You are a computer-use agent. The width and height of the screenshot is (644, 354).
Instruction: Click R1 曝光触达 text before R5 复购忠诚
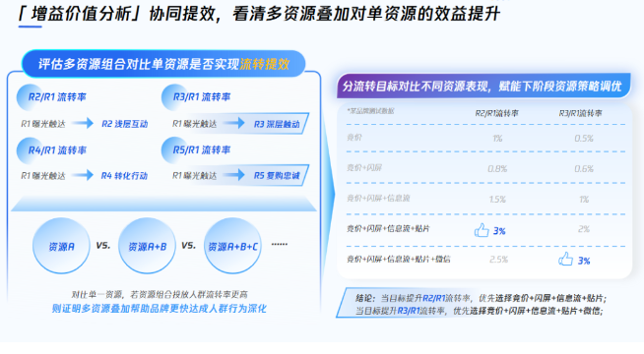(194, 176)
